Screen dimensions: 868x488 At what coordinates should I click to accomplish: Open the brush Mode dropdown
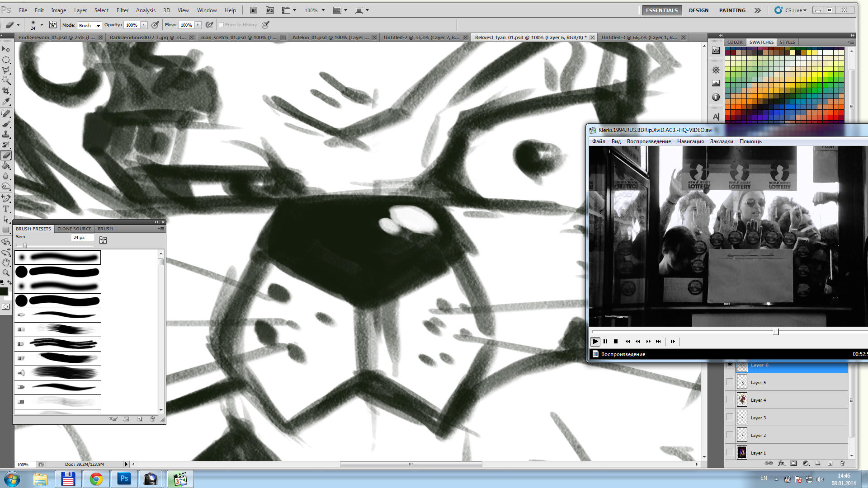click(x=89, y=25)
